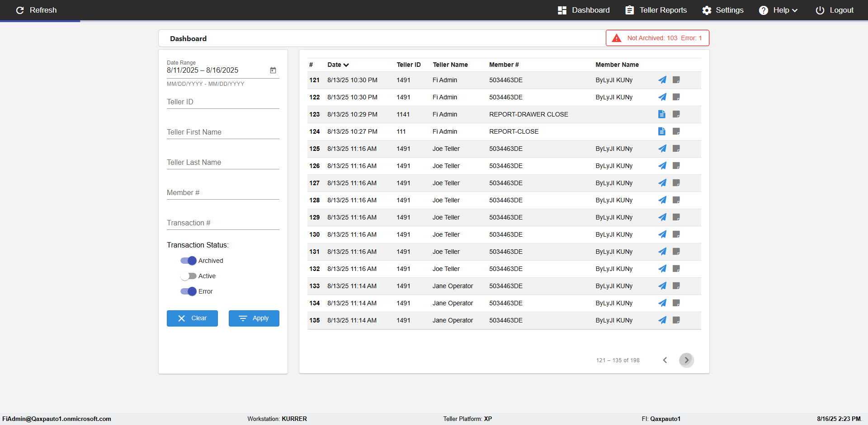Send the transaction in row 125
This screenshot has width=868, height=425.
(662, 149)
